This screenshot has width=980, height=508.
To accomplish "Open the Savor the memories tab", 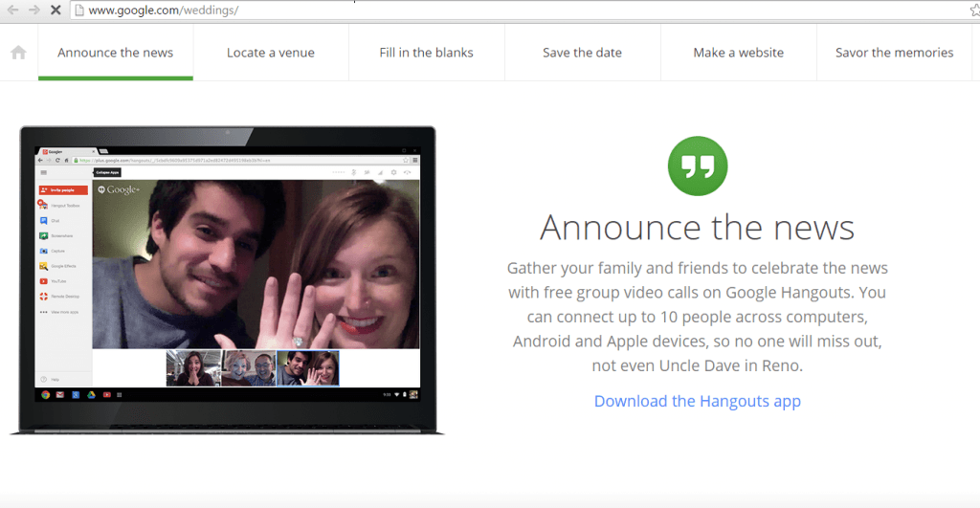I will (895, 53).
